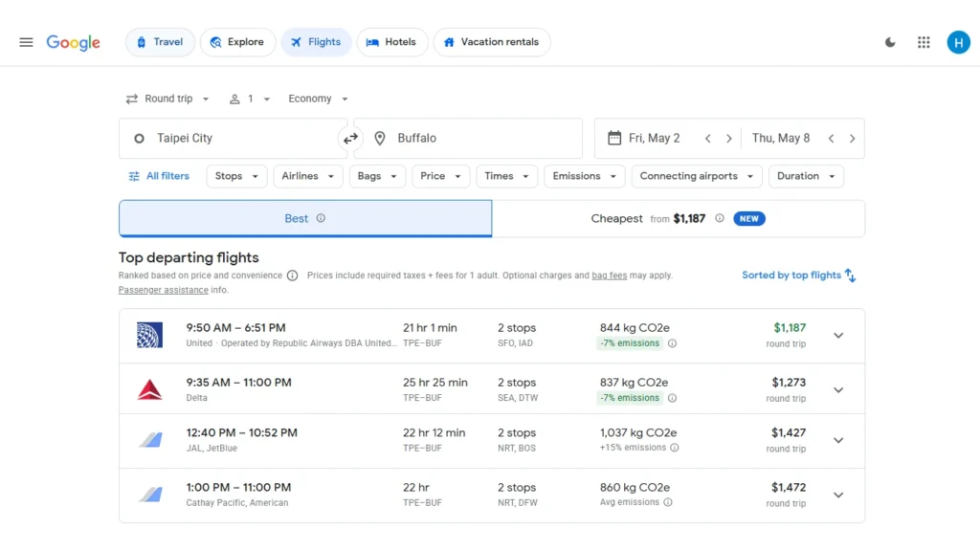Click emissions info icon for JAL flight
The width and height of the screenshot is (980, 551).
point(675,448)
